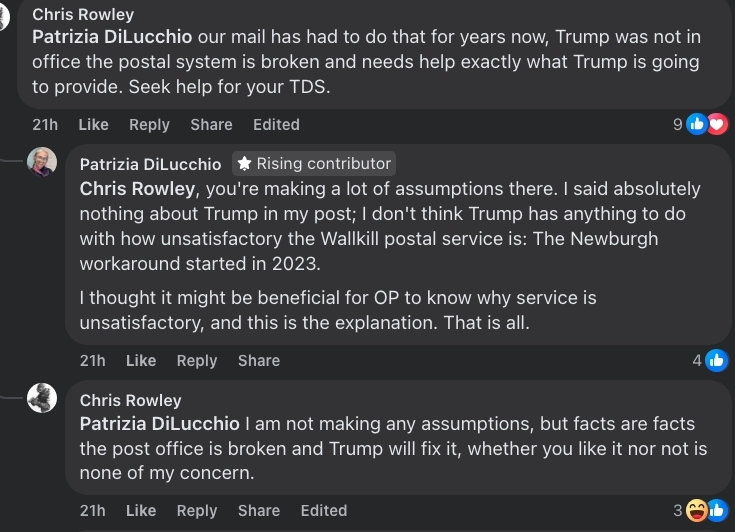The height and width of the screenshot is (532, 735).
Task: Click the heart reaction icon on the first comment
Action: pyautogui.click(x=718, y=125)
